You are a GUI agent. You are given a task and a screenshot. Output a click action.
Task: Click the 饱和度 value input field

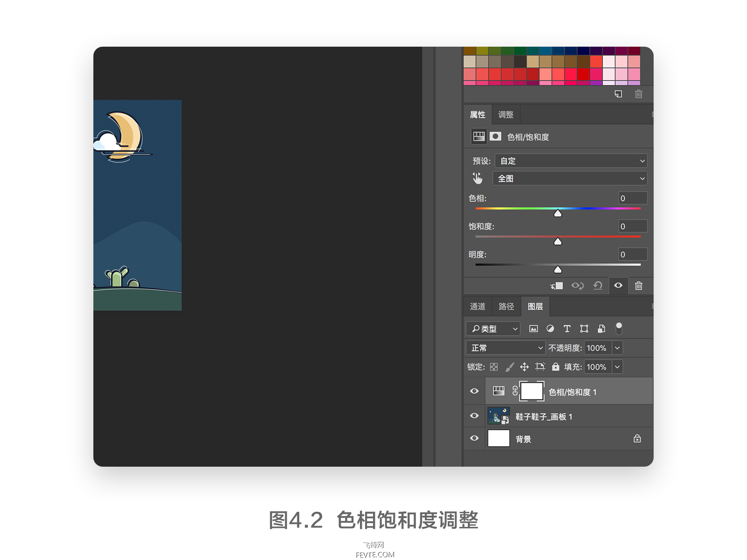click(633, 226)
